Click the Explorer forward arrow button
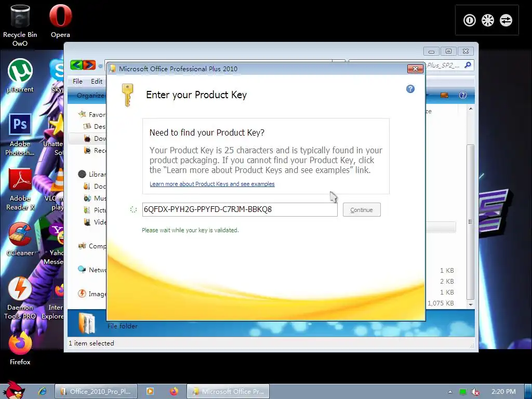Viewport: 532px width, 399px height. (x=89, y=65)
